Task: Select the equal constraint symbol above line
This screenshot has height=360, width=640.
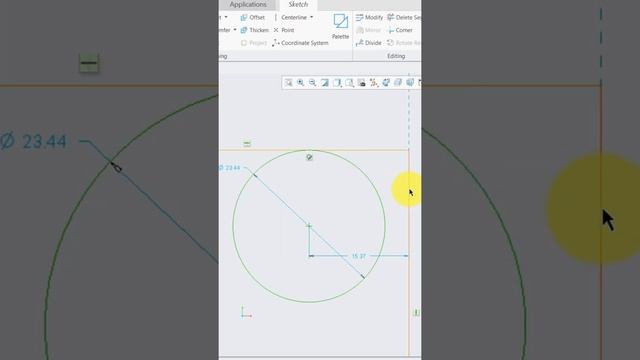Action: 247,144
